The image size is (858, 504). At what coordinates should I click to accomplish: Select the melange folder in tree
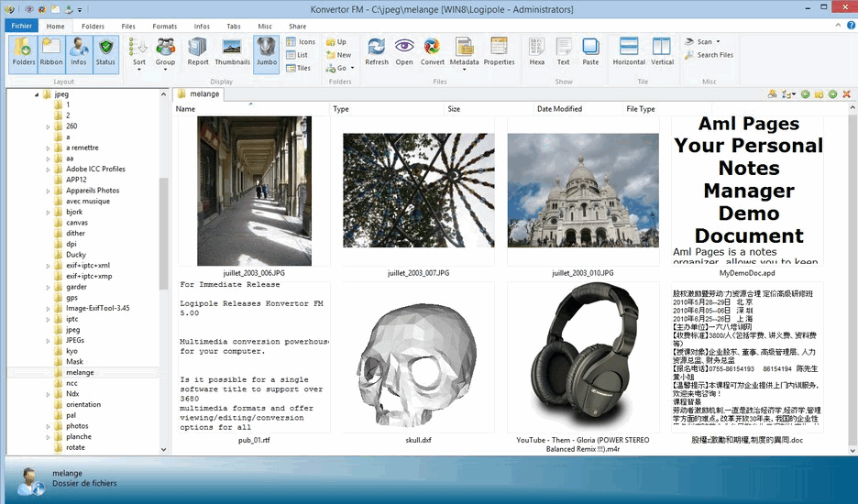point(80,373)
